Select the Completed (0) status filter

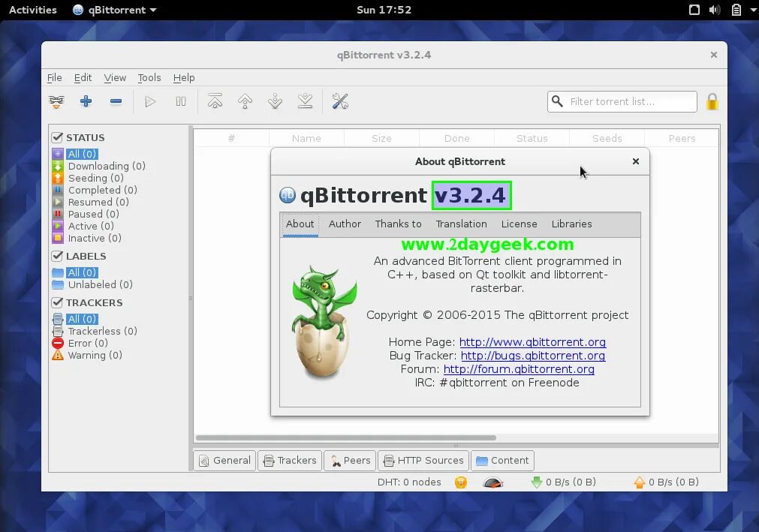tap(103, 190)
